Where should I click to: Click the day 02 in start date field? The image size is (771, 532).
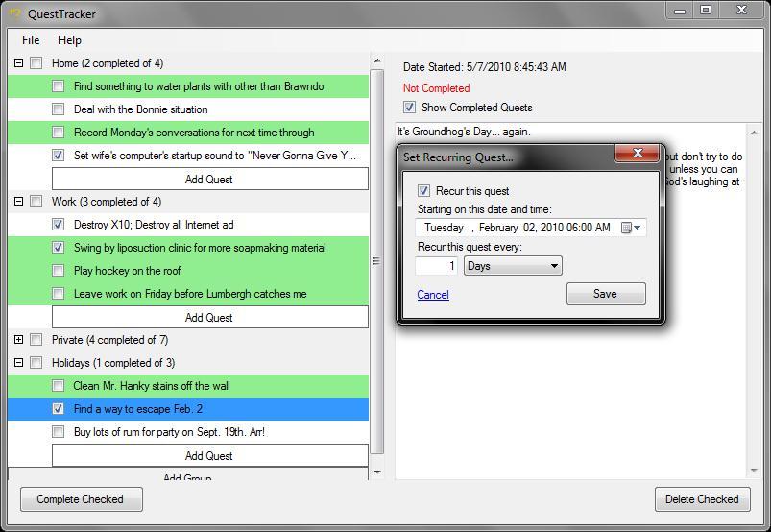[x=529, y=228]
